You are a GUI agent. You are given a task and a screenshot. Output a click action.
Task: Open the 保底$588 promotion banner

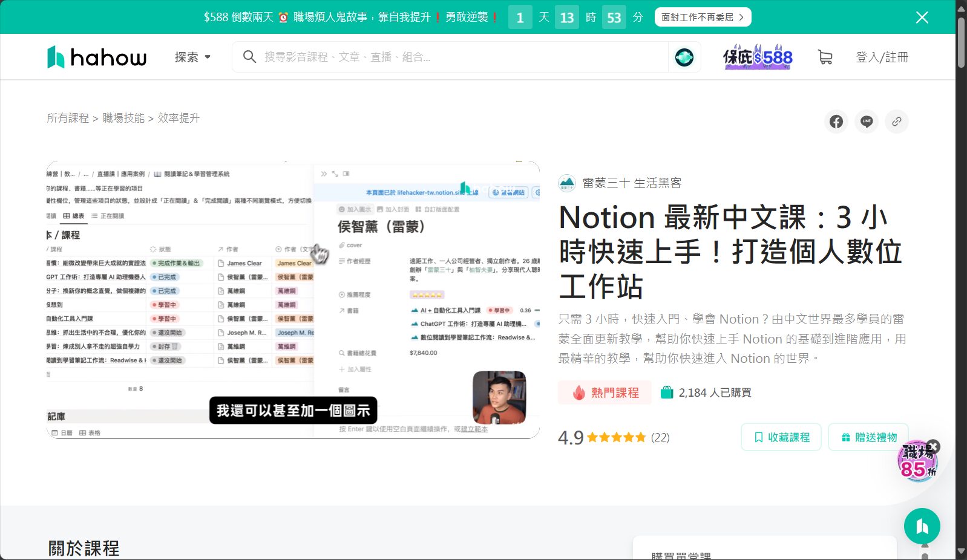click(758, 57)
